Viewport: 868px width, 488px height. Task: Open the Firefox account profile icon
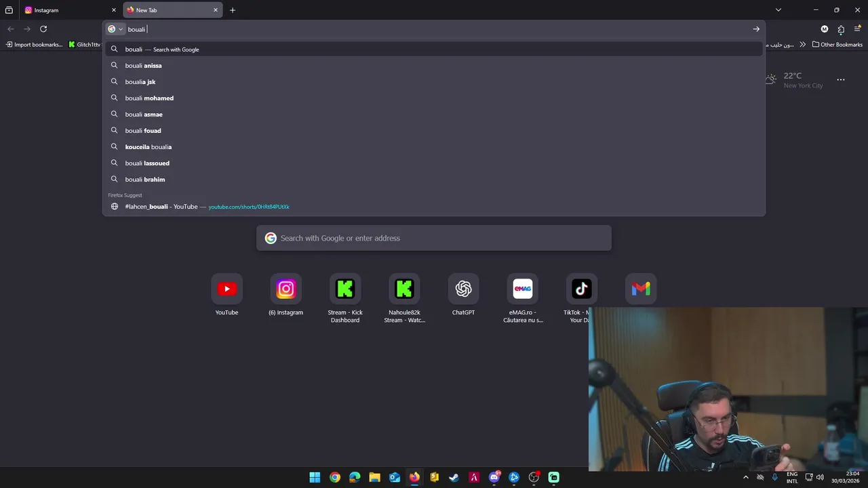click(825, 29)
